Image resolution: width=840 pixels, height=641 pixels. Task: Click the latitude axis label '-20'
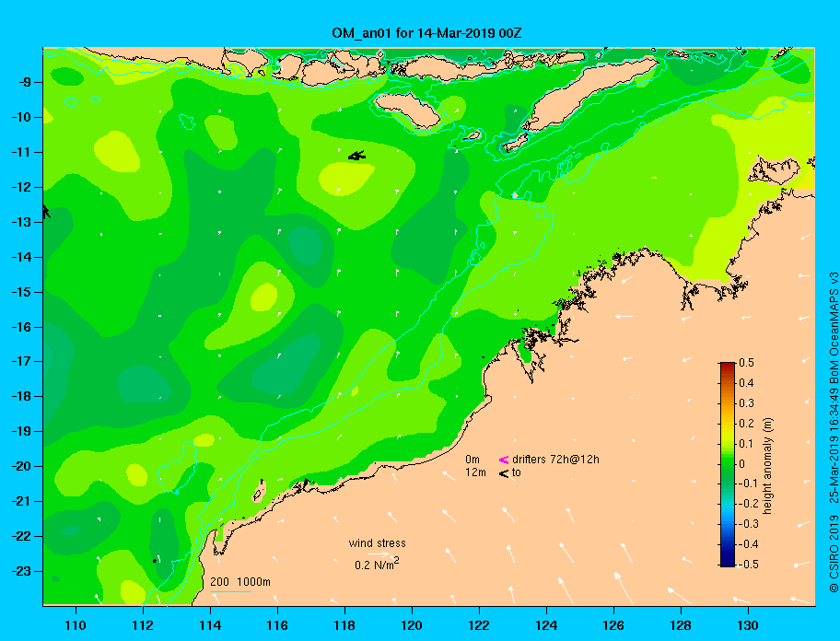(22, 466)
